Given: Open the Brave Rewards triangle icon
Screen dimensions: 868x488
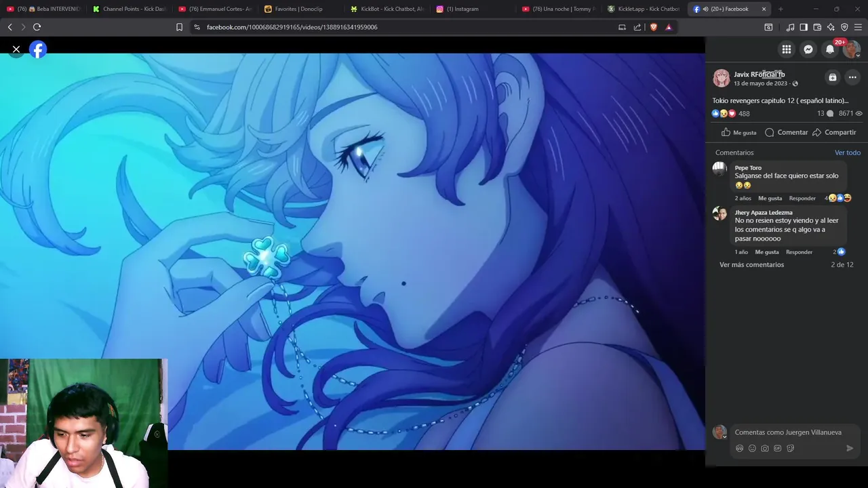Looking at the screenshot, I should 669,27.
